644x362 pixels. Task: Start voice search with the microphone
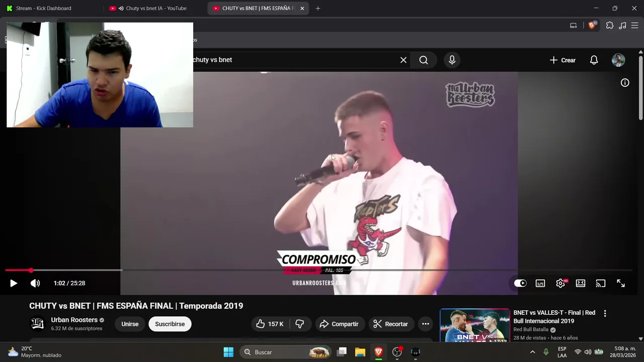click(452, 60)
